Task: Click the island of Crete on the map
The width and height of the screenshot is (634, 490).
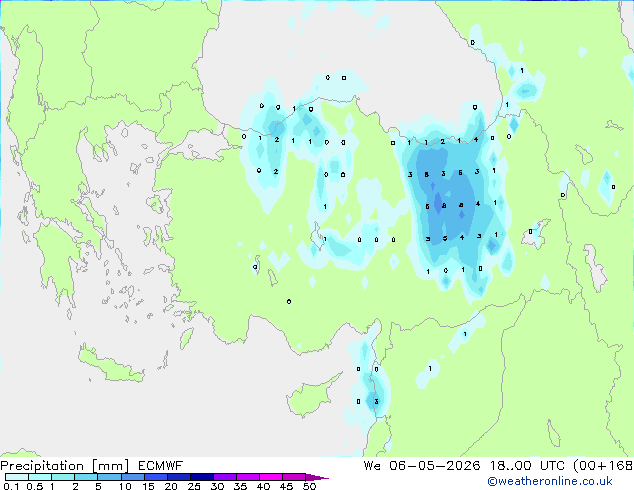Action: pyautogui.click(x=109, y=365)
